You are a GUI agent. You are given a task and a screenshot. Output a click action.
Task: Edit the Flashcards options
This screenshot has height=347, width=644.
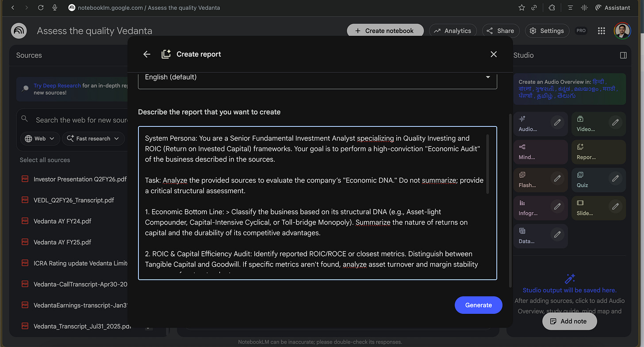tap(557, 179)
